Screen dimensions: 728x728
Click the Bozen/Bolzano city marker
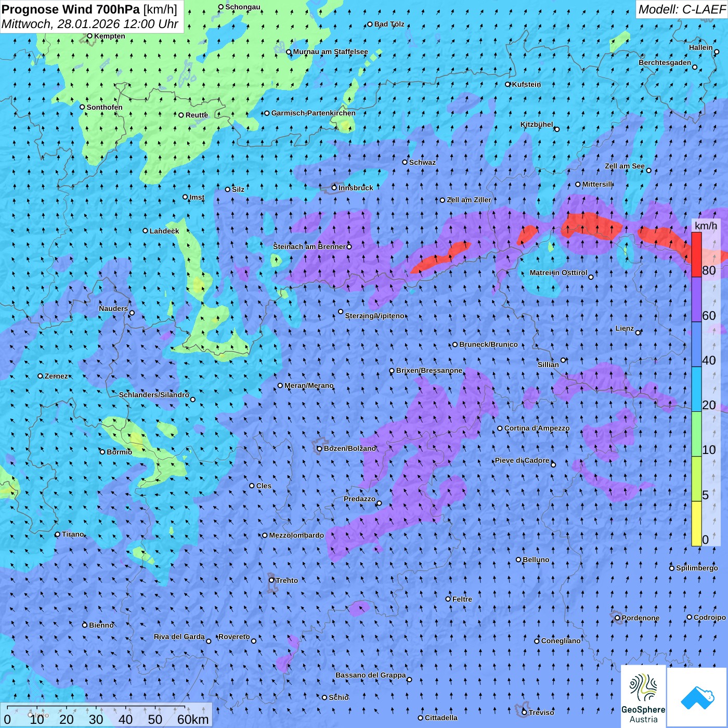pos(319,448)
